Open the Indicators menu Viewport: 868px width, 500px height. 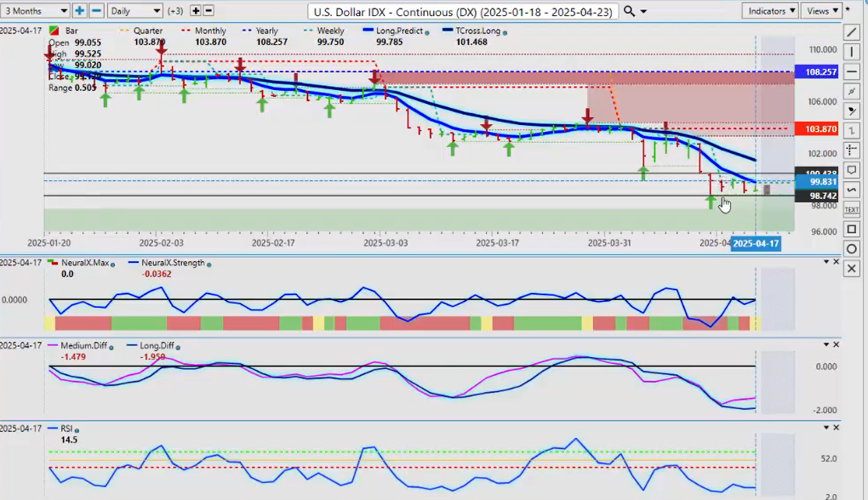tap(769, 11)
